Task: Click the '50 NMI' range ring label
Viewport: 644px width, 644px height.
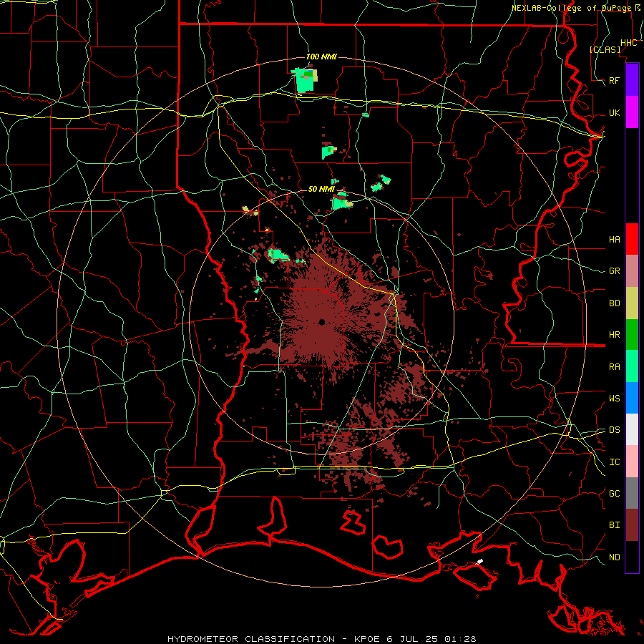Action: click(321, 190)
